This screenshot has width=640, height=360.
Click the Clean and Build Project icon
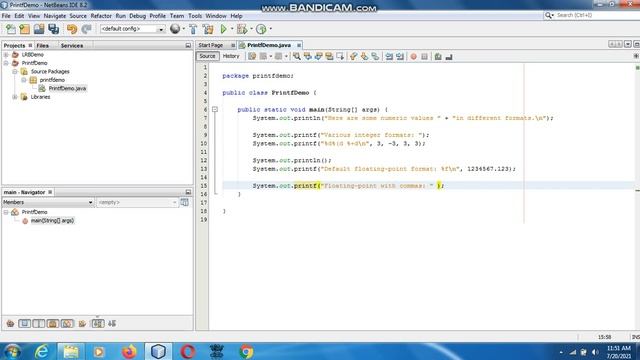208,29
